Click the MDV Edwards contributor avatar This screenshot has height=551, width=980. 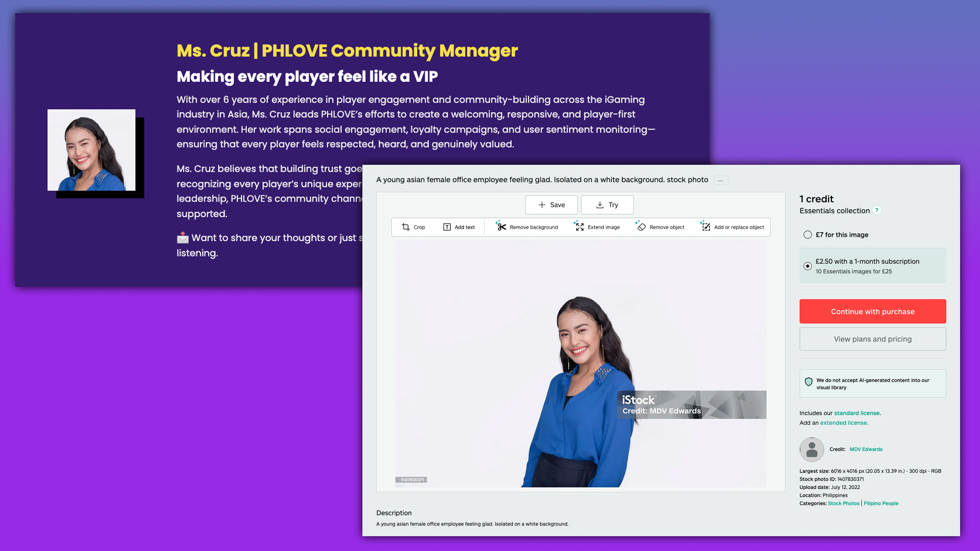[x=812, y=449]
